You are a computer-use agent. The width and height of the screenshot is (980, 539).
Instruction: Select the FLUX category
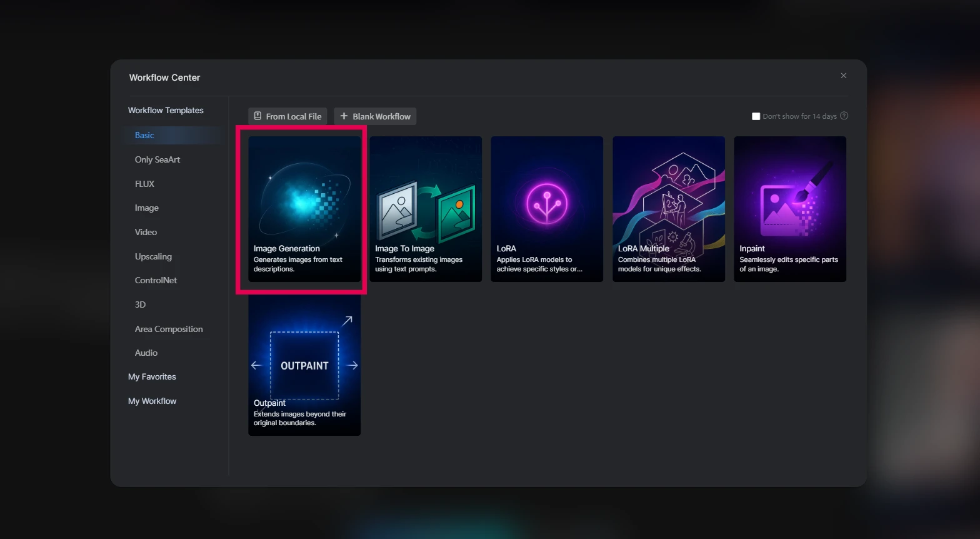[144, 184]
